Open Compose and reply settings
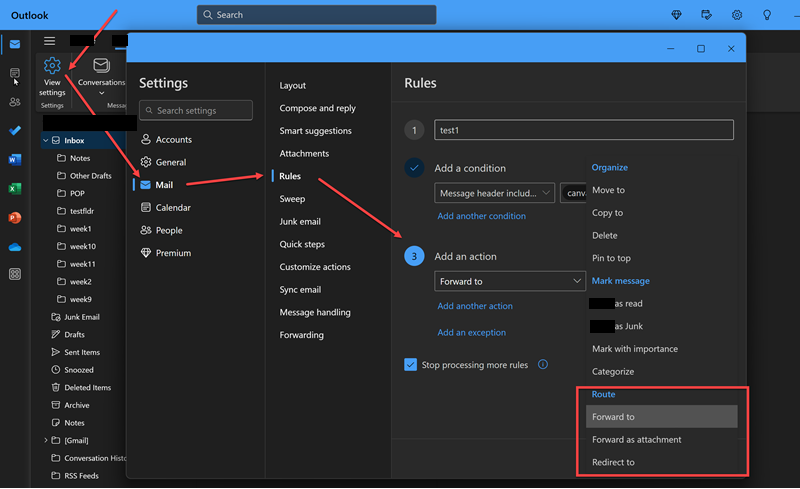The height and width of the screenshot is (489, 800). click(317, 108)
